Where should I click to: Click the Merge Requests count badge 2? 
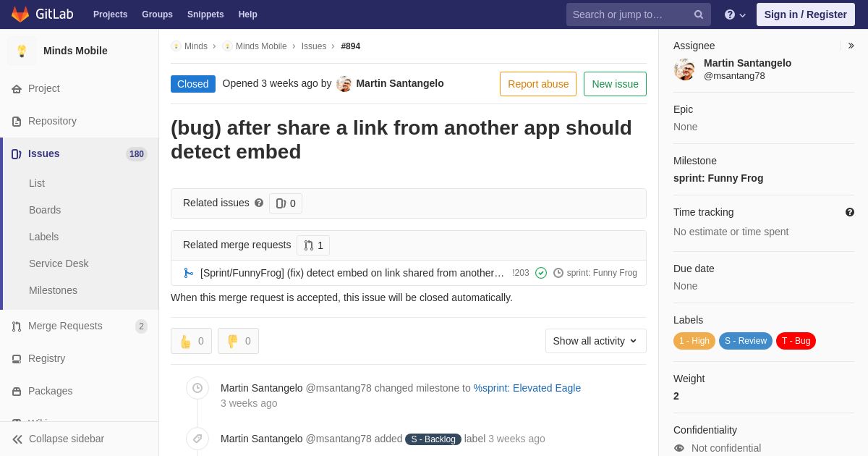point(141,326)
